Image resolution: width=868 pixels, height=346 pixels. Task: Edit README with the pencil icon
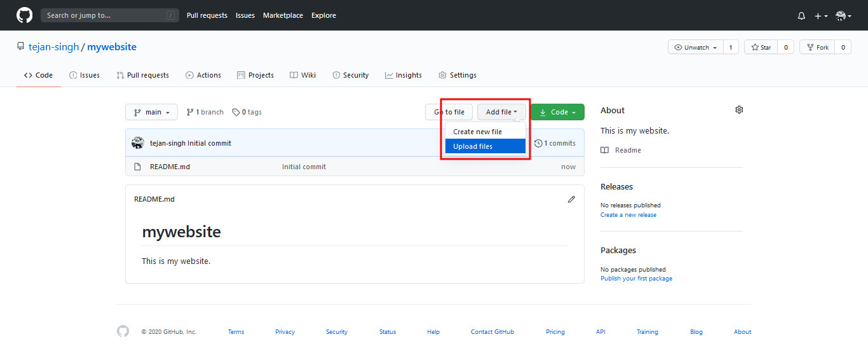[x=571, y=199]
